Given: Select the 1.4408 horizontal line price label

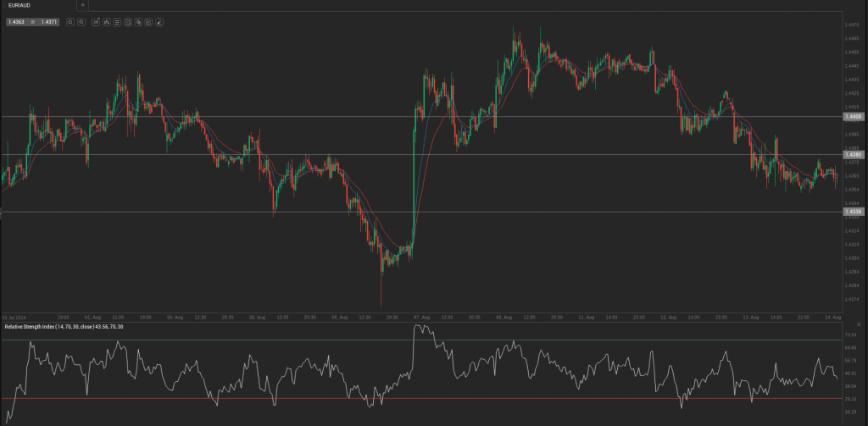Looking at the screenshot, I should click(852, 116).
